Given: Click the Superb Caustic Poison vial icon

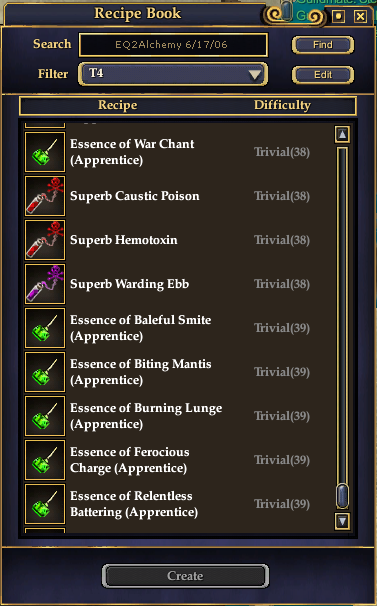Looking at the screenshot, I should (45, 196).
